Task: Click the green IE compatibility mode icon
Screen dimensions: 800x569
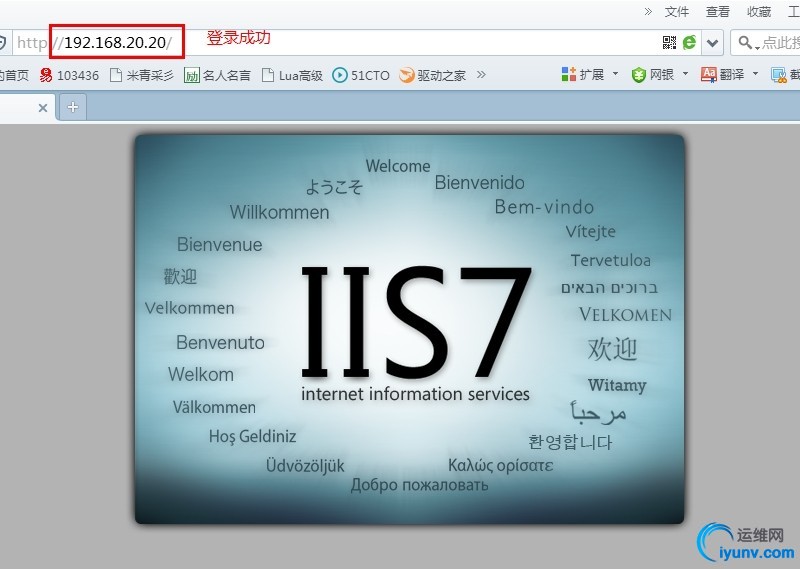Action: click(x=689, y=42)
